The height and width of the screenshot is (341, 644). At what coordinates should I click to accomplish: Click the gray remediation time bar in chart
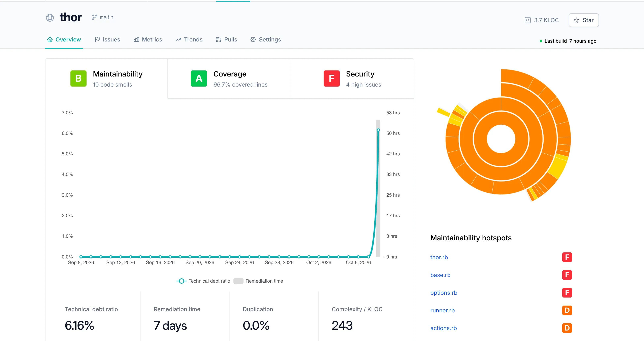pos(378,188)
